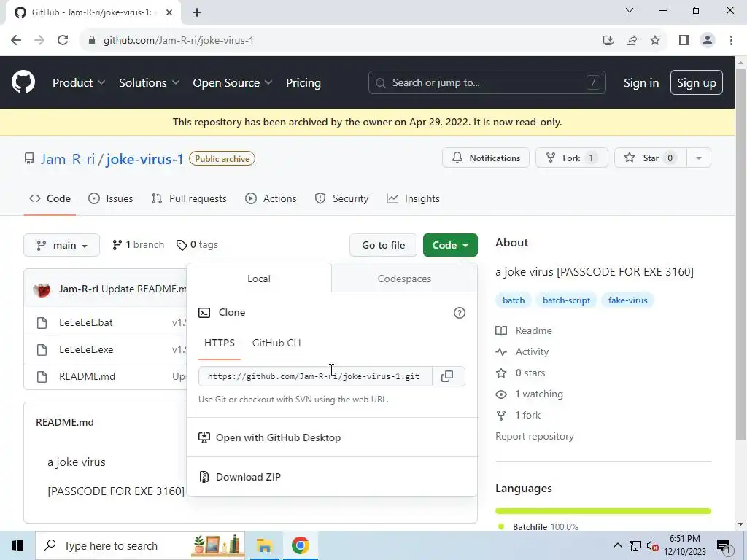
Task: Open new browser tab with plus icon
Action: 197,12
